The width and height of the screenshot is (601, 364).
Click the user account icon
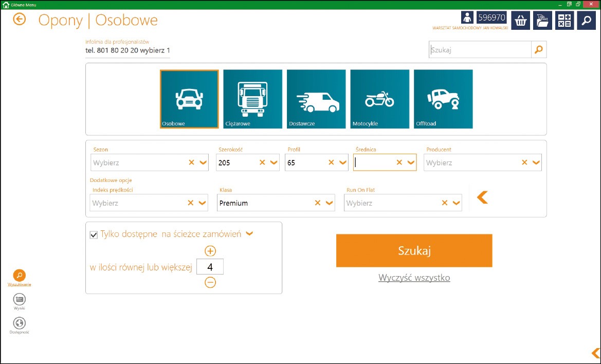click(467, 18)
